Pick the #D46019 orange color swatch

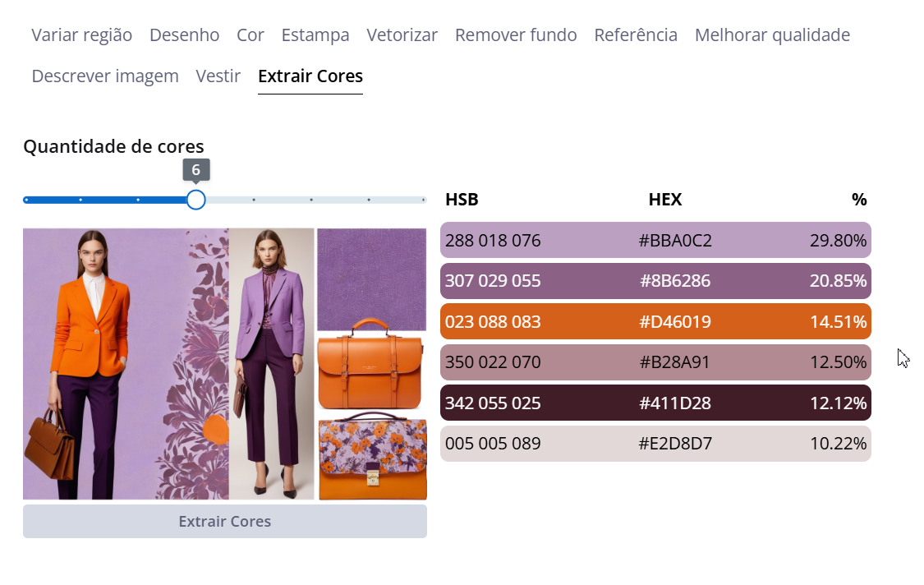click(x=655, y=321)
